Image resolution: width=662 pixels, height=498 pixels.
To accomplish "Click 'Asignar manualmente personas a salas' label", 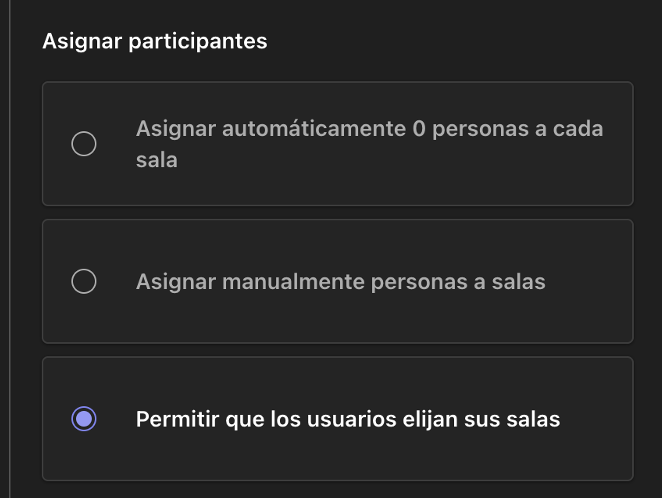I will point(340,282).
